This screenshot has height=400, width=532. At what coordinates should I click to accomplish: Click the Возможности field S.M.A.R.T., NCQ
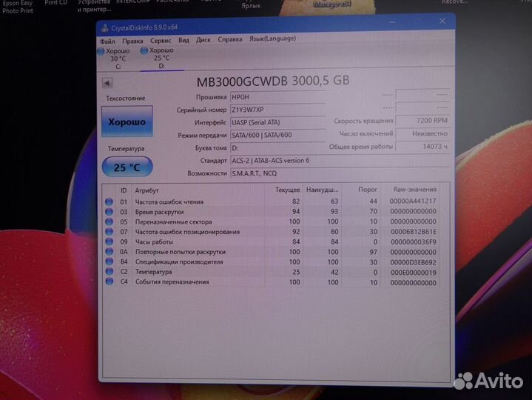click(340, 173)
